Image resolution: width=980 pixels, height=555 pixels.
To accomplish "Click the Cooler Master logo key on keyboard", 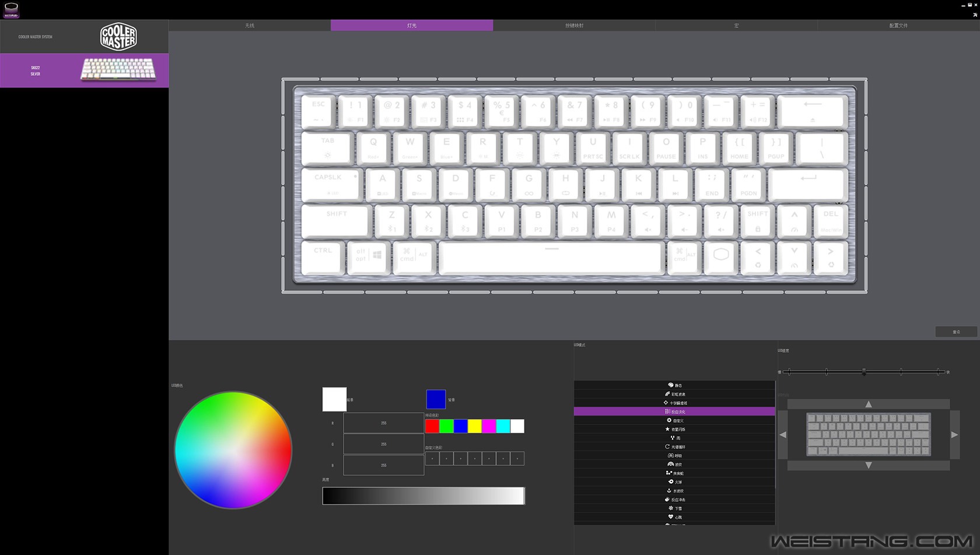I will [721, 257].
